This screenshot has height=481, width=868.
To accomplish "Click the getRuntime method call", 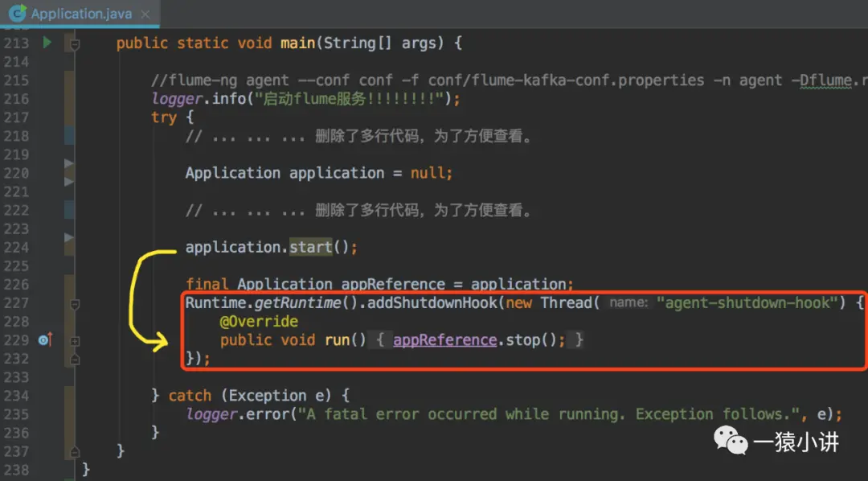I will click(x=297, y=302).
